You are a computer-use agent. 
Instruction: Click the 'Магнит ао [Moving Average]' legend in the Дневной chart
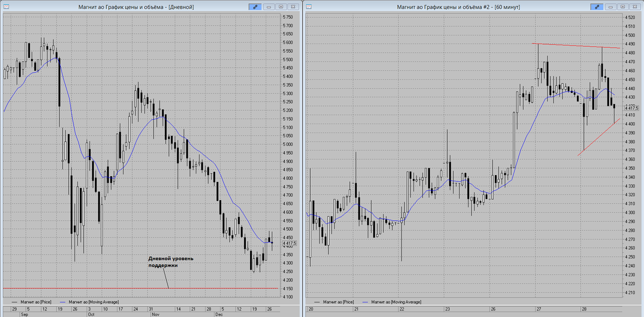tap(90, 302)
